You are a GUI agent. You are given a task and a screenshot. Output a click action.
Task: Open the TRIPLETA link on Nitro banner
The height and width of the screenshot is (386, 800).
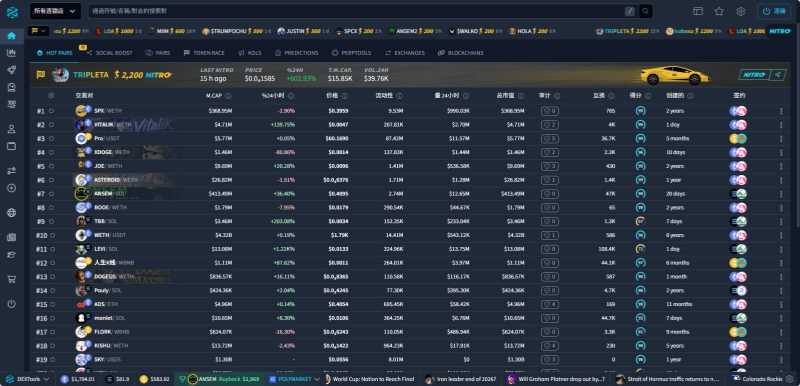point(91,75)
